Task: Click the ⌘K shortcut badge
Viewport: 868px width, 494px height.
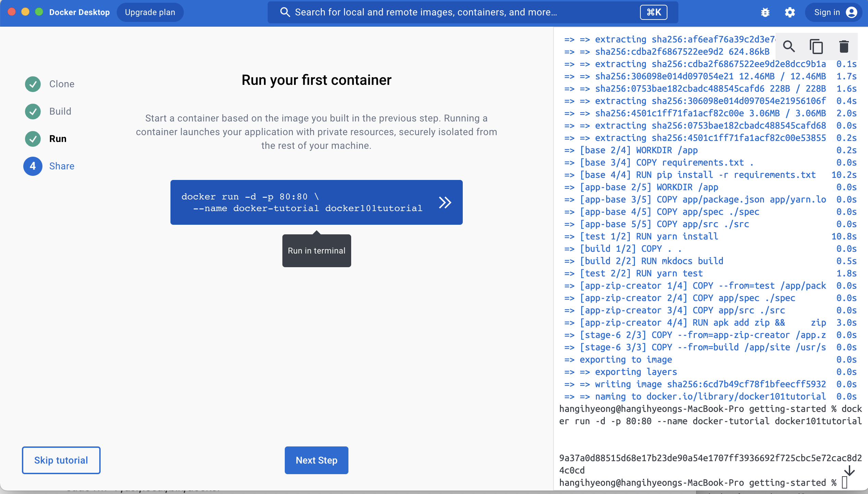Action: (653, 12)
